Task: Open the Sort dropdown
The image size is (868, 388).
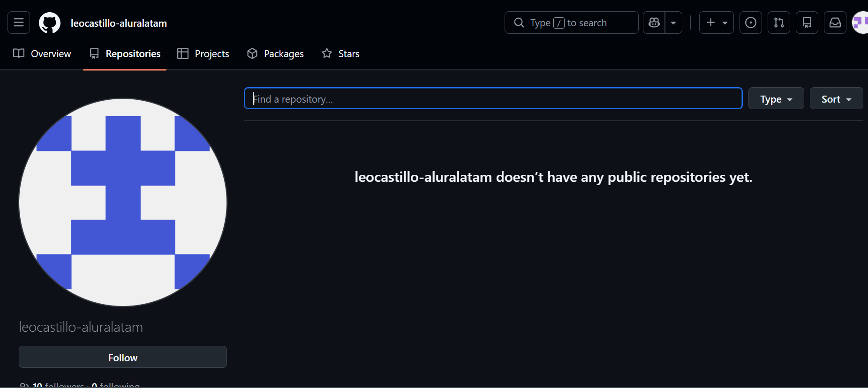Action: (x=836, y=98)
